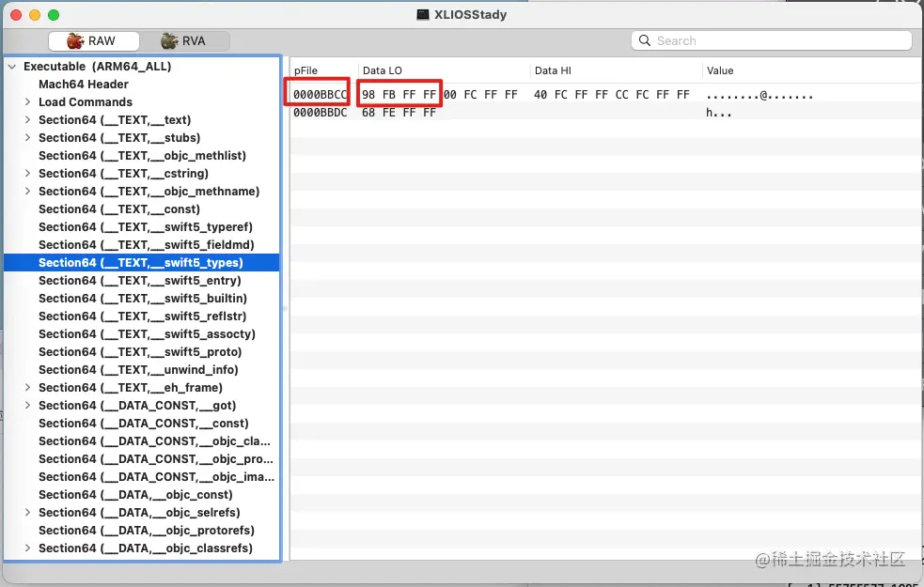Select Section64 (__TEXT,__text) row
This screenshot has width=924, height=587.
[142, 119]
